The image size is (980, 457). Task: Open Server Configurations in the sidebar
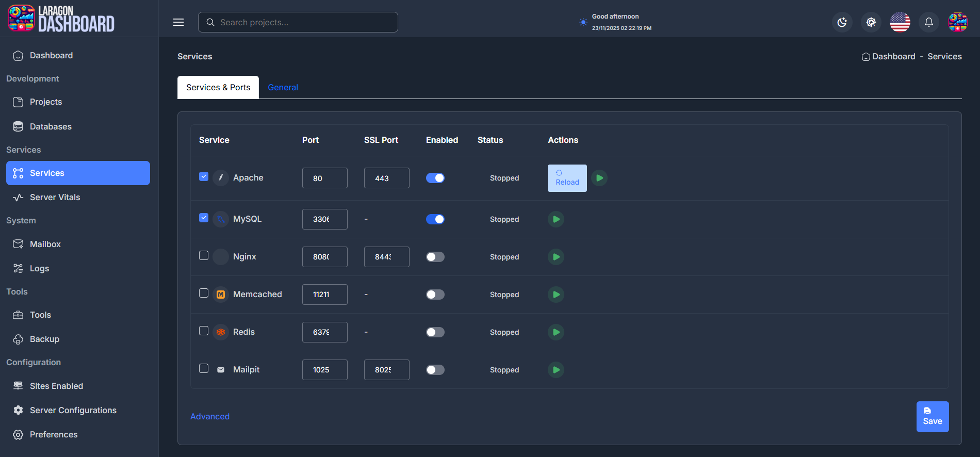coord(78,410)
